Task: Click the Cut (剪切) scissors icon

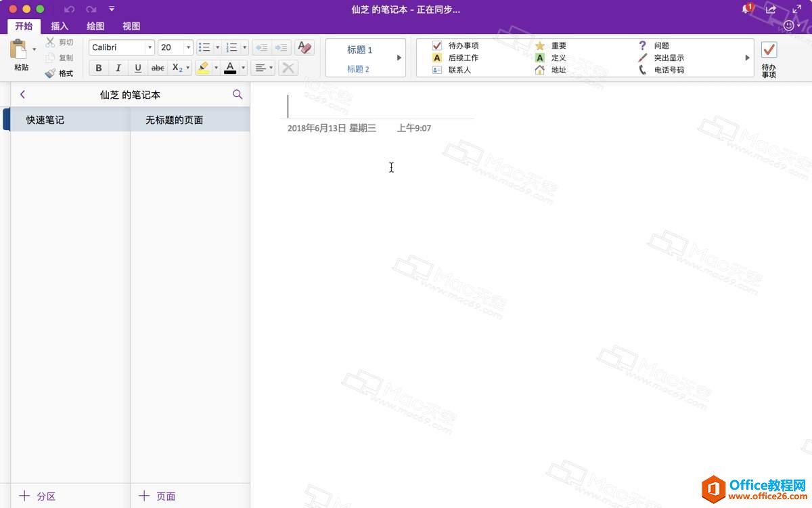Action: (x=50, y=42)
